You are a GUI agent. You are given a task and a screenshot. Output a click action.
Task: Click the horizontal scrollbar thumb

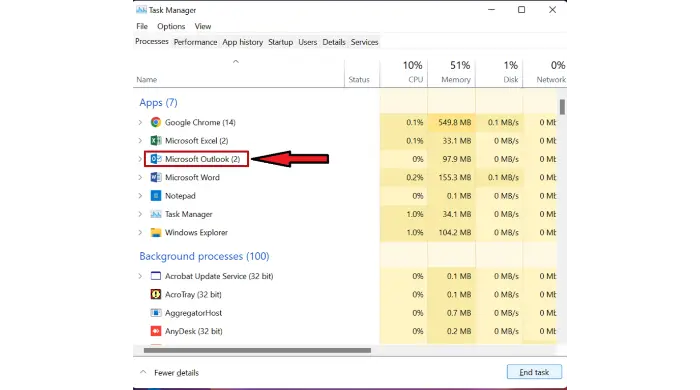[x=257, y=350]
